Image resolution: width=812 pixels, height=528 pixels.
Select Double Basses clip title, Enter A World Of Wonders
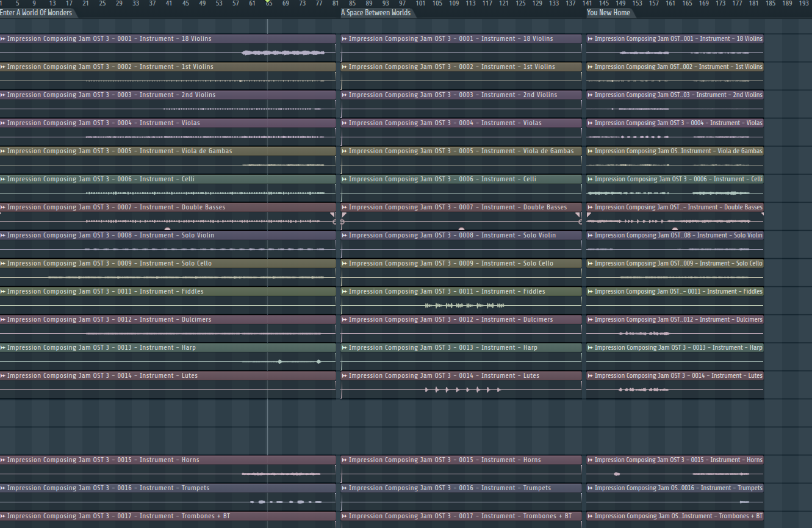[x=117, y=208]
